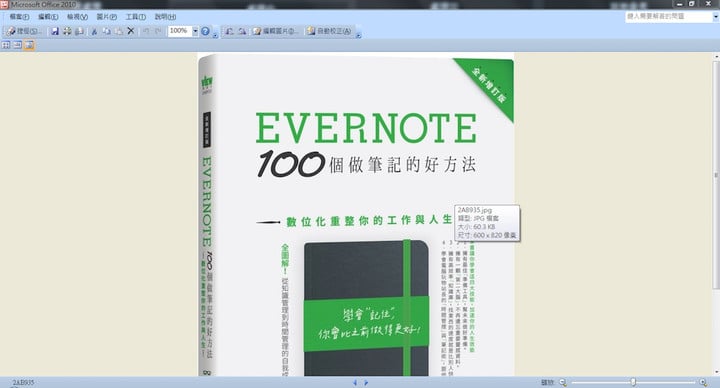Click the Copy icon

(107, 31)
